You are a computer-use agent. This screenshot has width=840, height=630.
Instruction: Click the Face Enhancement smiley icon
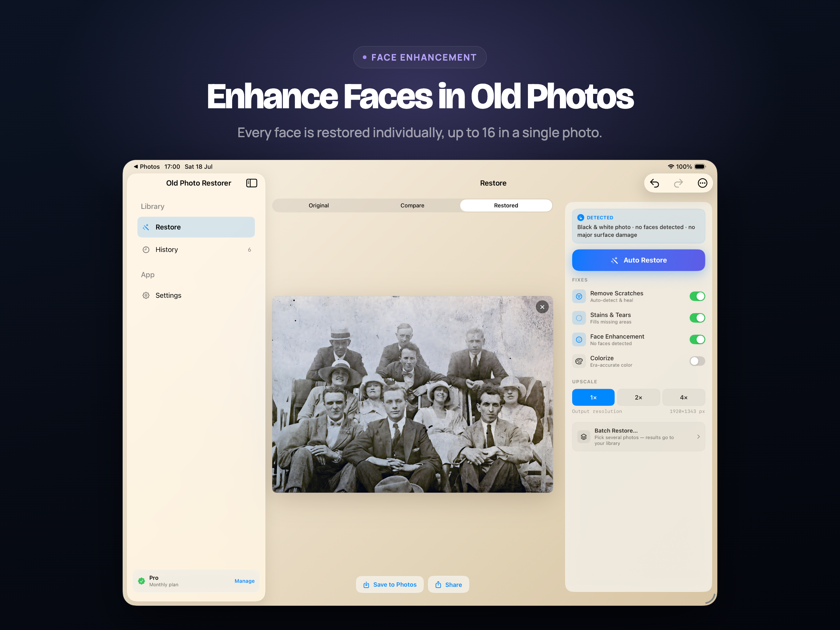[579, 339]
